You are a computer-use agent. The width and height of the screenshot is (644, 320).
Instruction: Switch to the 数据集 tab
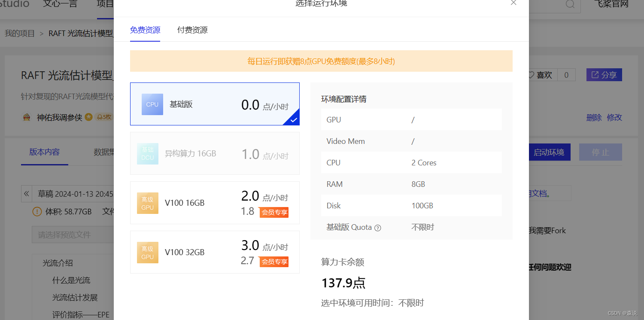click(105, 152)
